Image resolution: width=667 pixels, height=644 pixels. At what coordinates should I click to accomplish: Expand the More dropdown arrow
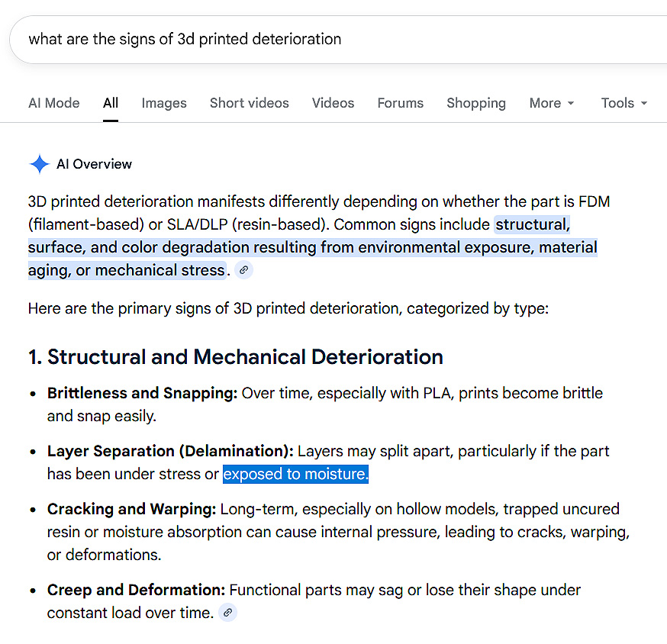[x=571, y=103]
